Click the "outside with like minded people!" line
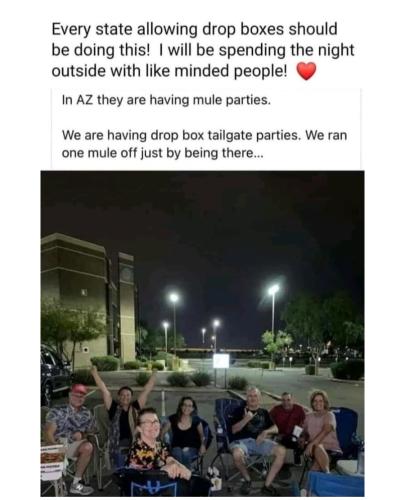This screenshot has height=500, width=405. point(169,71)
